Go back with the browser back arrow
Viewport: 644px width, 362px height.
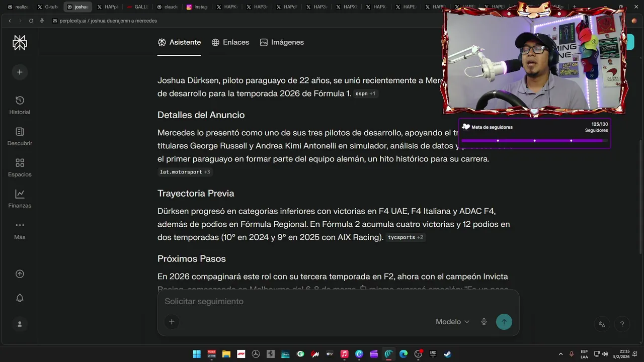coord(10,21)
